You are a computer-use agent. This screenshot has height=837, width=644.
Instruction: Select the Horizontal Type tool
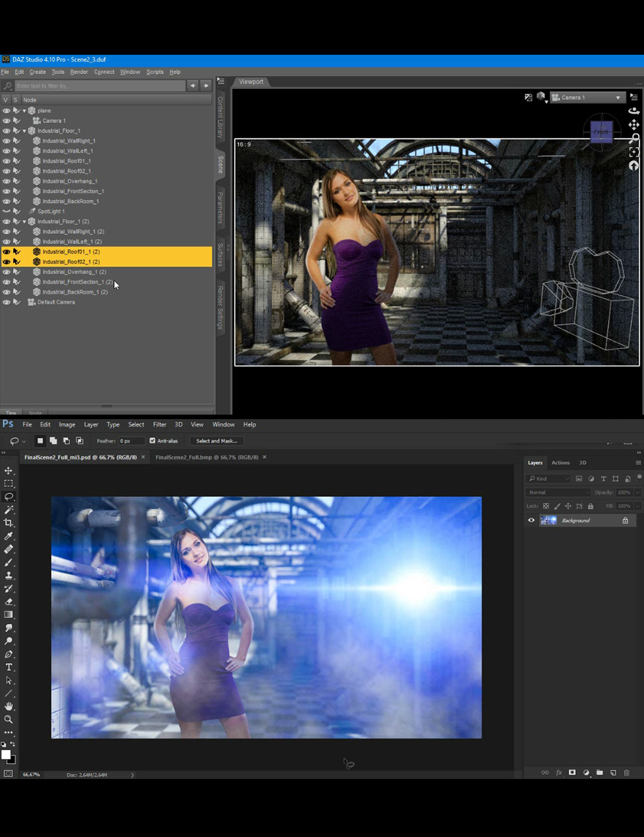point(8,667)
